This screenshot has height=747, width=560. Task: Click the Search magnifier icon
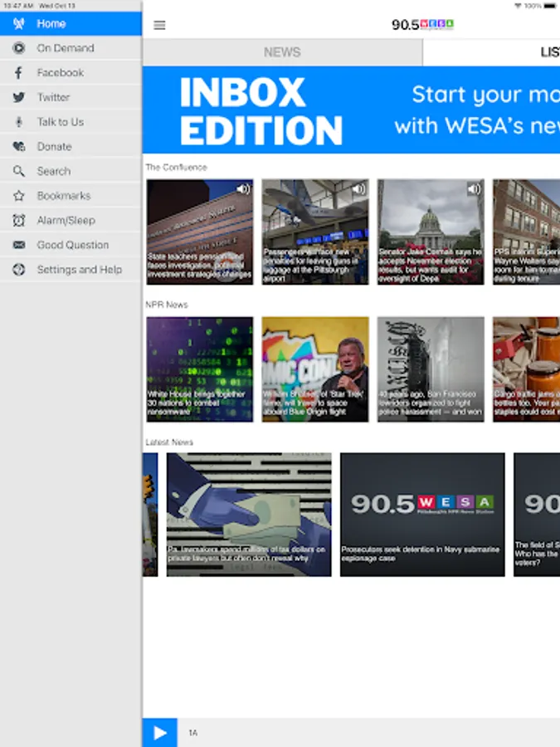tap(18, 171)
